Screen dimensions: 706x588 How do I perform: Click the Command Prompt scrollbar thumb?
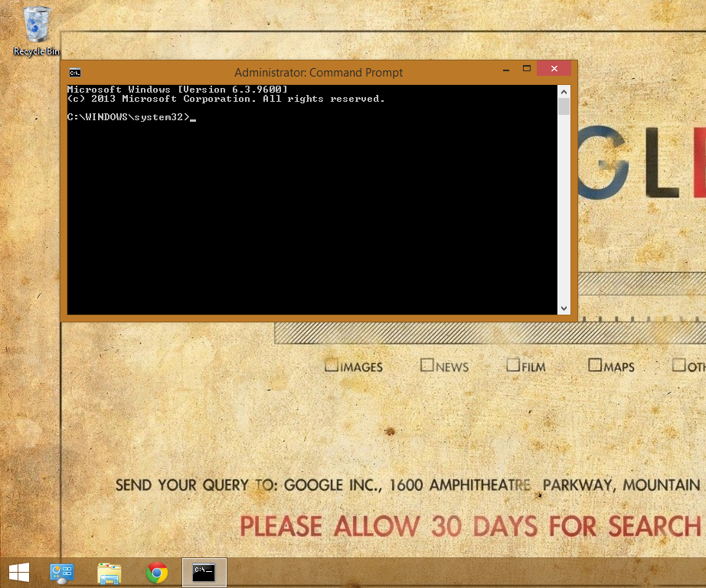click(x=564, y=106)
